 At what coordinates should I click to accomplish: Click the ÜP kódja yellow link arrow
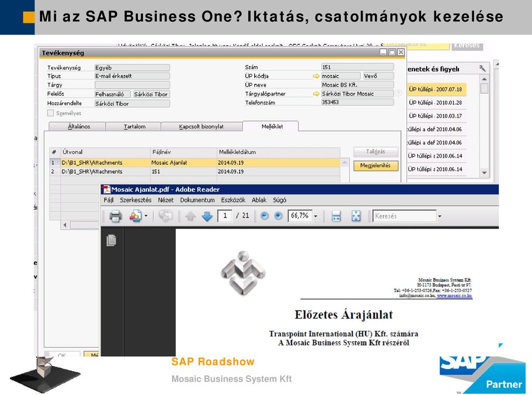(x=316, y=76)
